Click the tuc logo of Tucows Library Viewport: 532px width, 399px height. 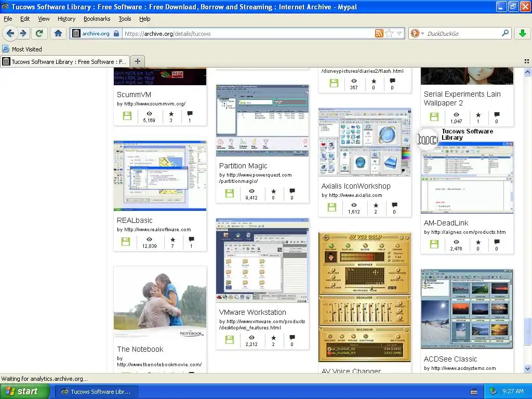coord(427,139)
